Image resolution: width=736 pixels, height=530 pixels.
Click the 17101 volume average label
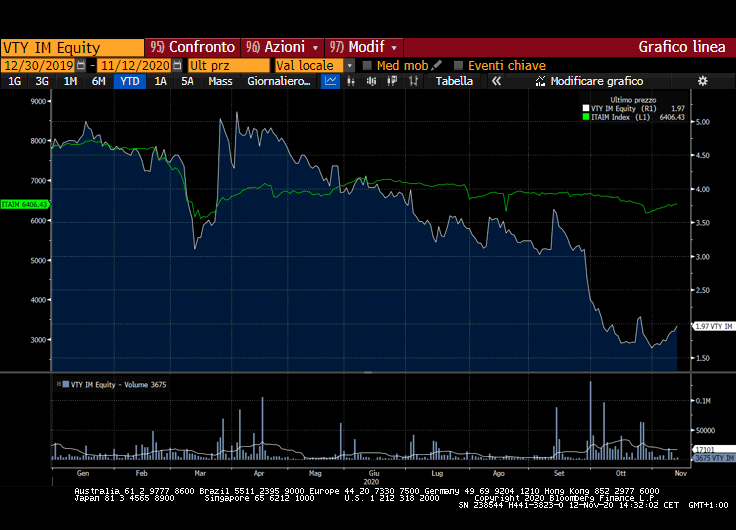click(x=714, y=450)
